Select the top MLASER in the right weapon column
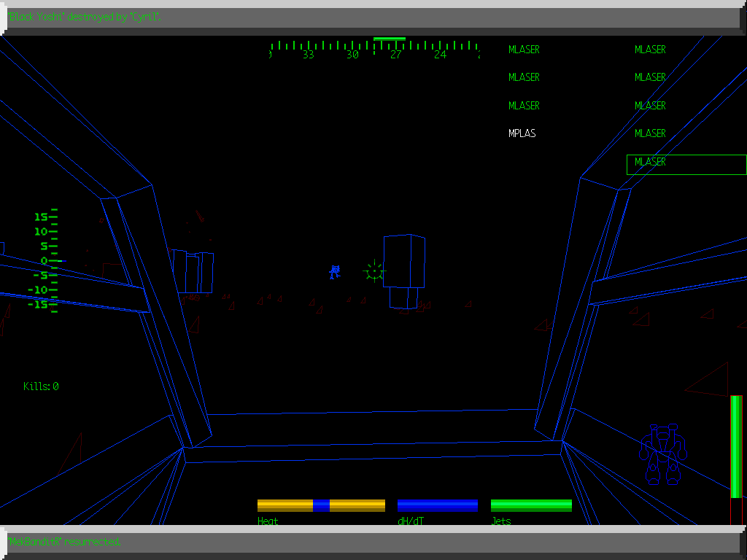The height and width of the screenshot is (560, 747). tap(650, 50)
